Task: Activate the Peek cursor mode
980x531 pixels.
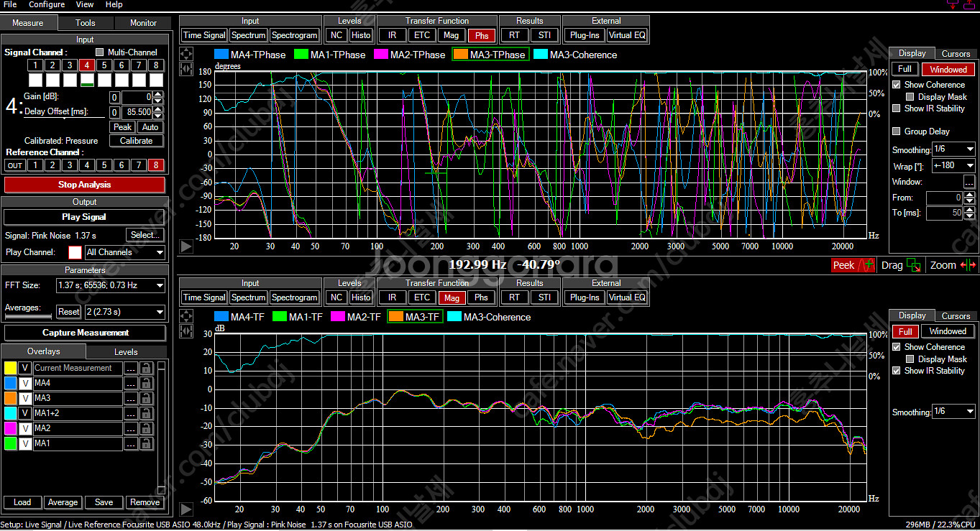Action: coord(853,265)
